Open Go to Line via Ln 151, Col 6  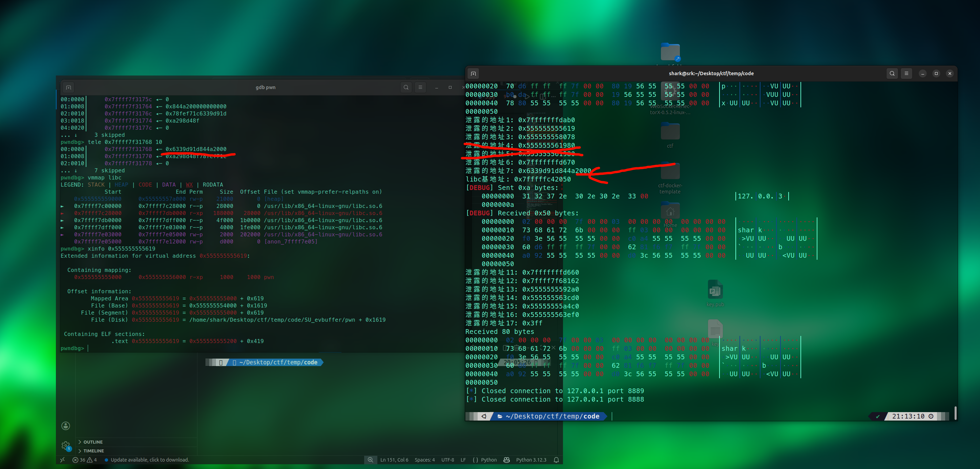(394, 460)
